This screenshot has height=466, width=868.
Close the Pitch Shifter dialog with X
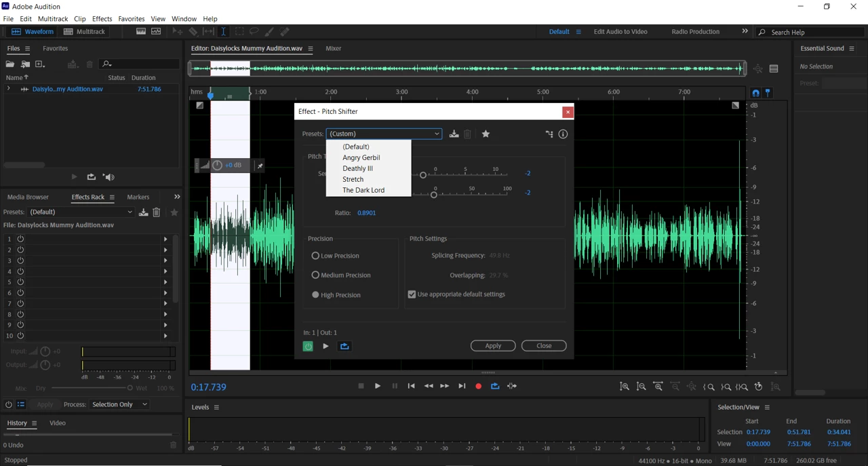[568, 112]
